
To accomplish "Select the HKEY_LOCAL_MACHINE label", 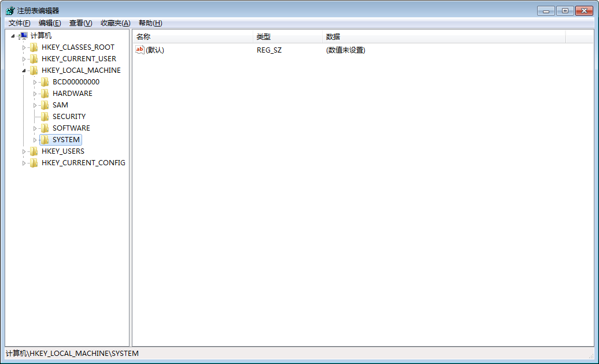I will click(x=81, y=70).
